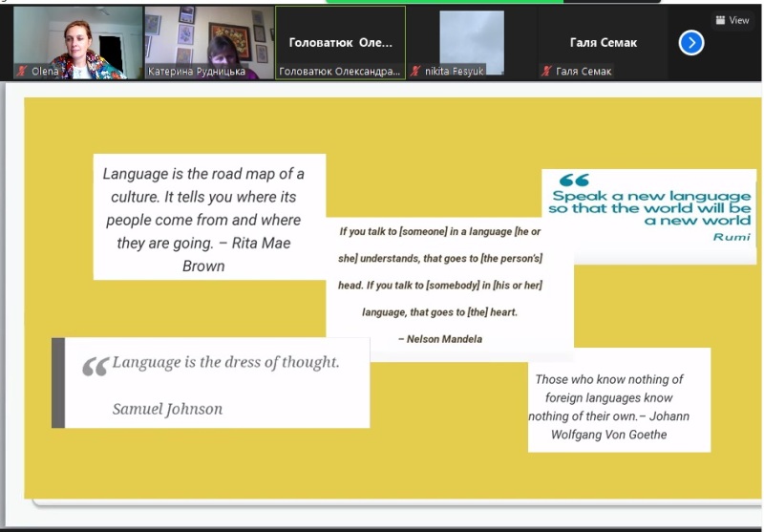This screenshot has width=764, height=532.
Task: Click "Language is the dress of thought"
Action: [x=225, y=362]
